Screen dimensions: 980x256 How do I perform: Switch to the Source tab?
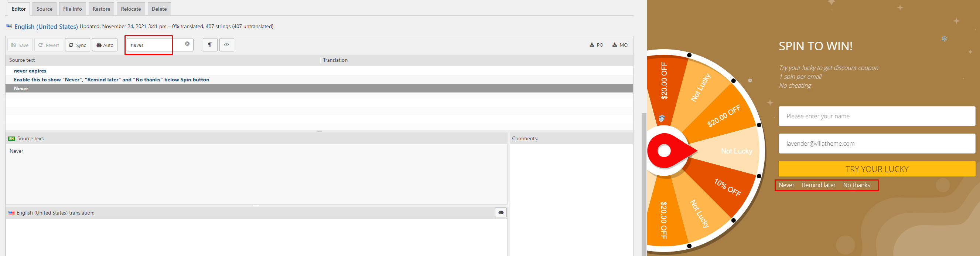pyautogui.click(x=44, y=9)
